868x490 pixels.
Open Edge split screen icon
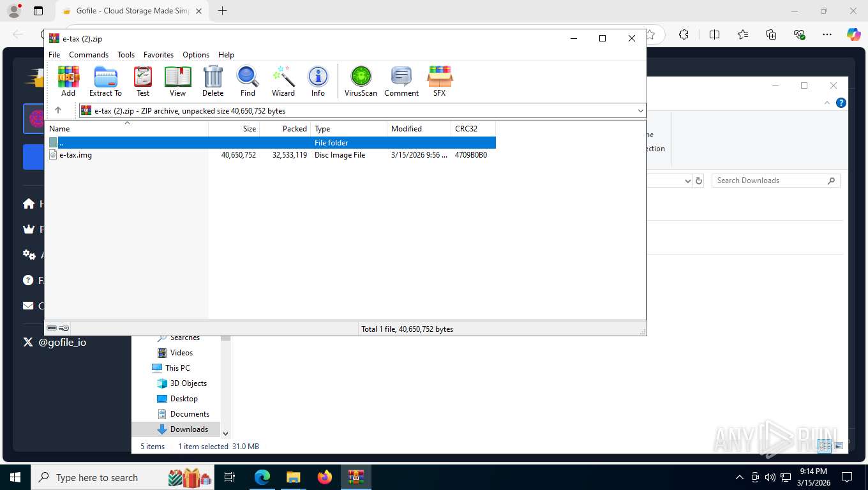tap(714, 34)
